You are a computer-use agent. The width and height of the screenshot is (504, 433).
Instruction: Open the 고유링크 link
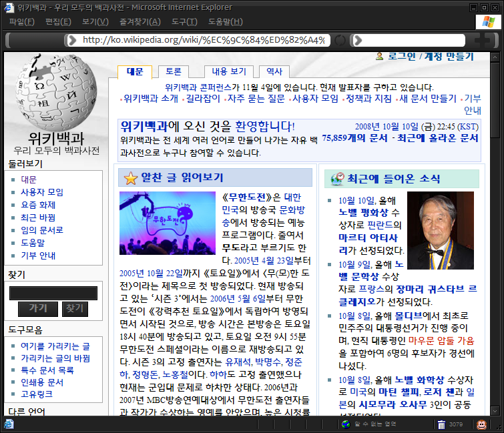36,394
